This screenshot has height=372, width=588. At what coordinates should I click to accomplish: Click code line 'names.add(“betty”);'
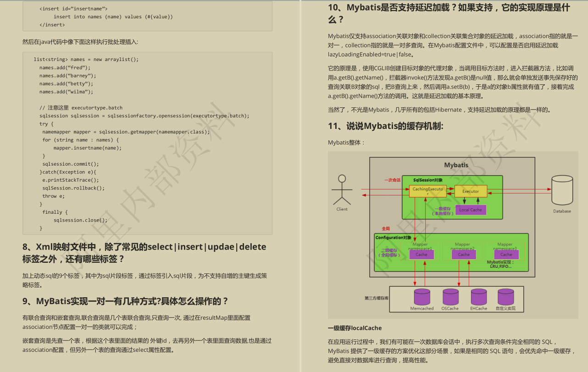[x=67, y=83]
